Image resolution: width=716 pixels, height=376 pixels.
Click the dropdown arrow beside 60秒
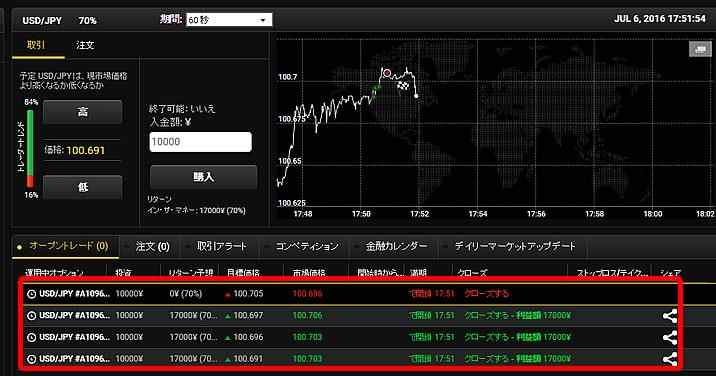(x=263, y=21)
